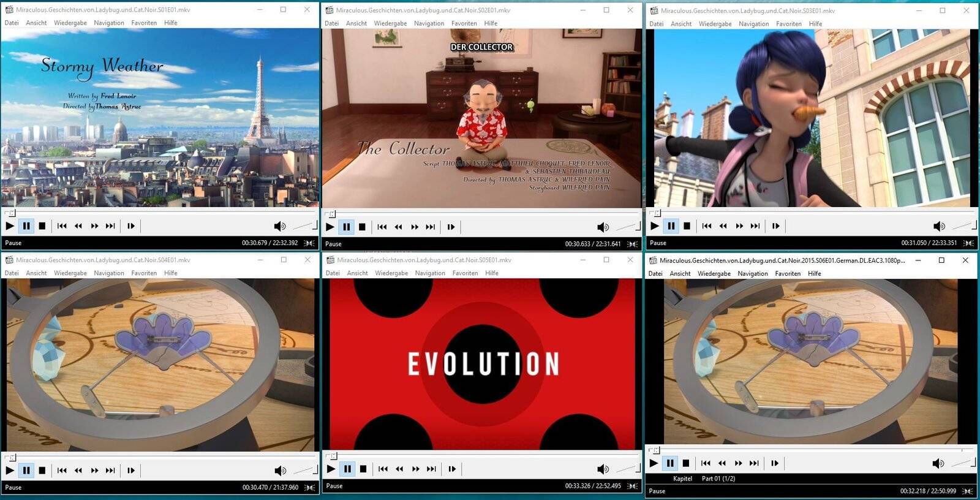Jump to previous file in S03E01 window
The height and width of the screenshot is (500, 980).
pyautogui.click(x=707, y=226)
